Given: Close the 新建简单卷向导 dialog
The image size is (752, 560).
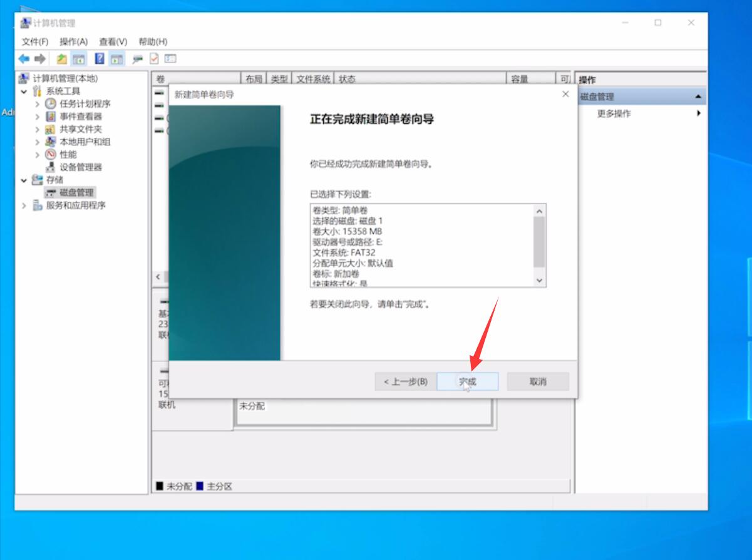Looking at the screenshot, I should (x=565, y=94).
